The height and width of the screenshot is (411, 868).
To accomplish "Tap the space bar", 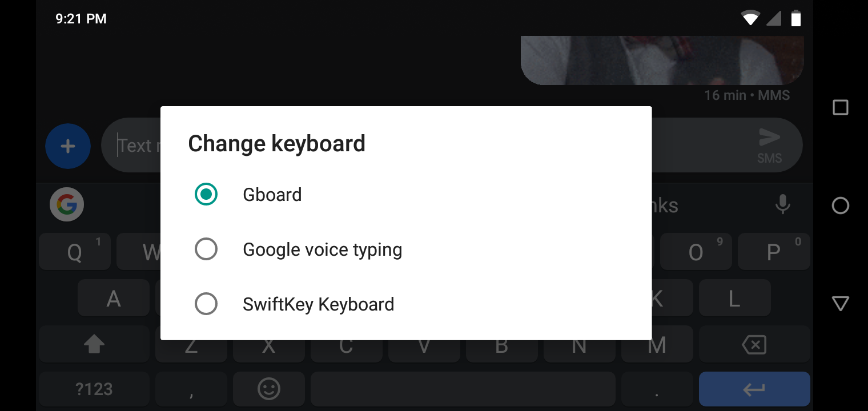I will tap(463, 389).
